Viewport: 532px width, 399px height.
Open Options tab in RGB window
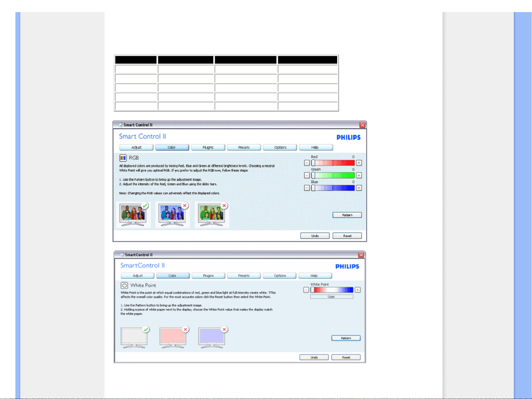point(280,147)
